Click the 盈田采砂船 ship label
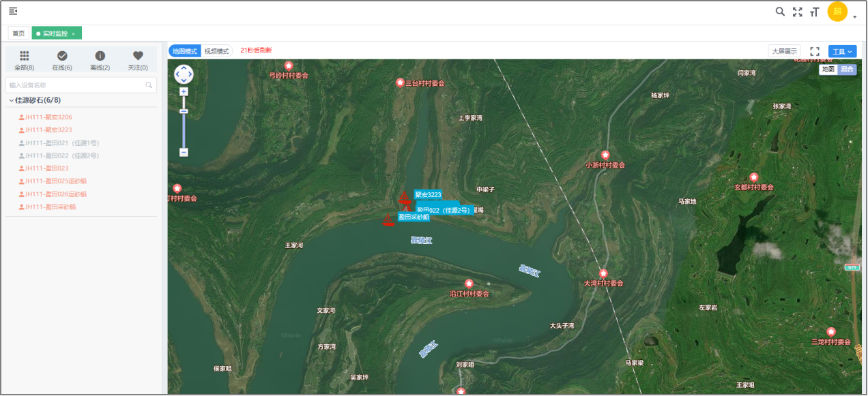 point(414,217)
